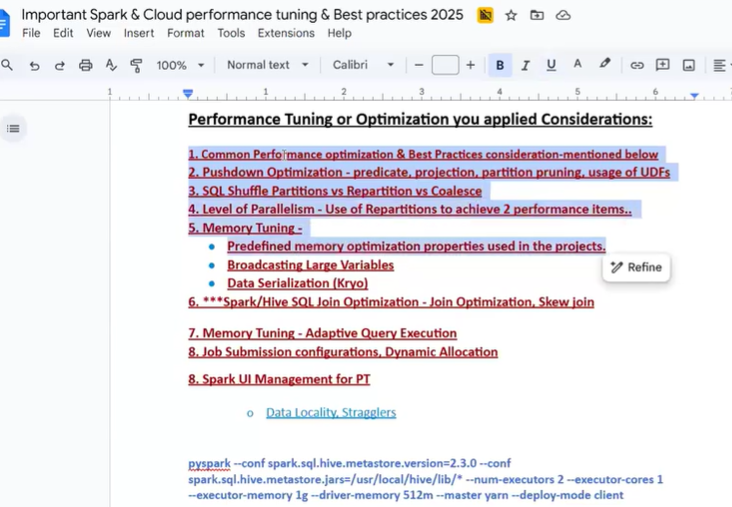
Task: Click the Add comment icon
Action: pyautogui.click(x=662, y=65)
